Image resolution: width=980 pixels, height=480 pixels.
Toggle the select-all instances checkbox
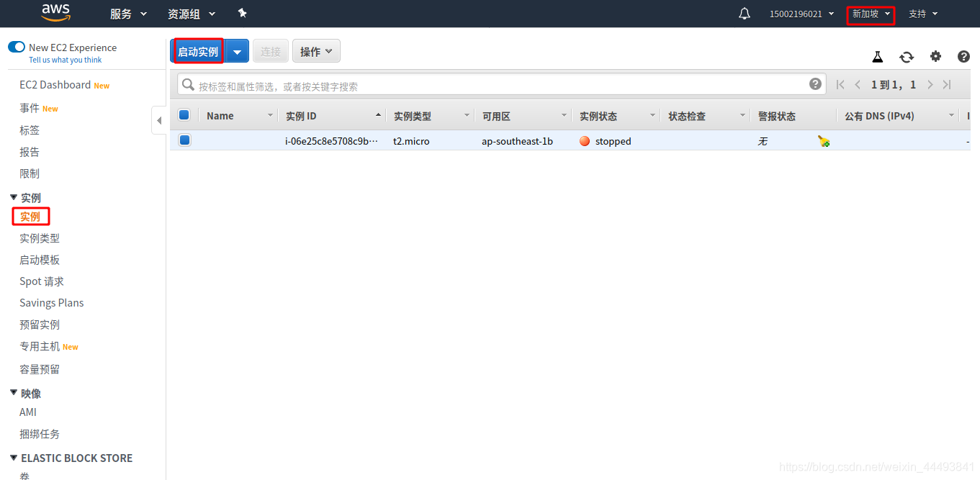pyautogui.click(x=184, y=115)
